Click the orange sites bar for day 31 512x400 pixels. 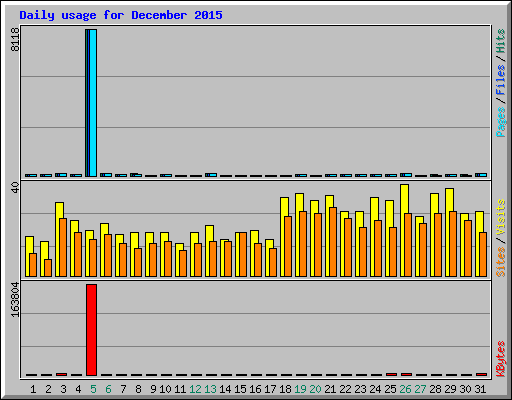coord(483,254)
